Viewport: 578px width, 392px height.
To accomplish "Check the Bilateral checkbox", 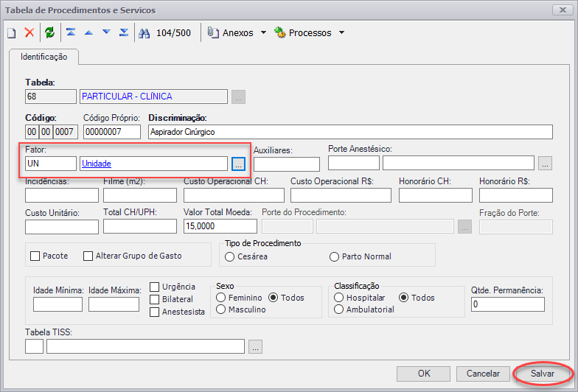I will click(155, 299).
